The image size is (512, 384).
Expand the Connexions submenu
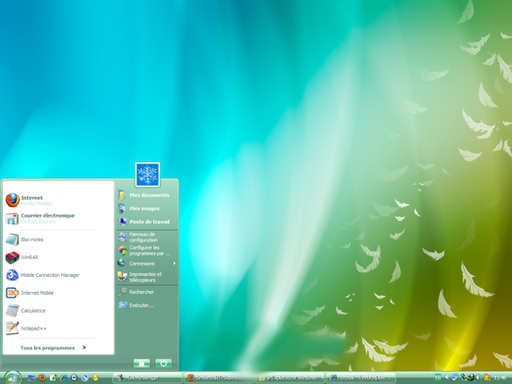(147, 263)
